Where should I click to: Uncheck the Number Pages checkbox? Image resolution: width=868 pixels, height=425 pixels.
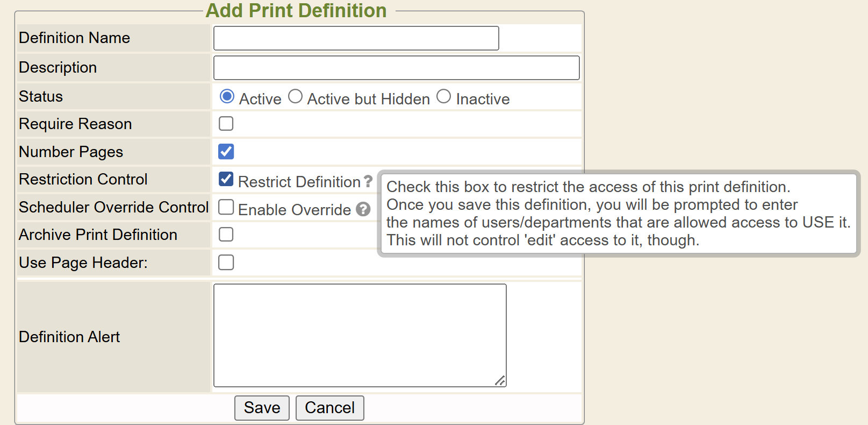(x=226, y=152)
